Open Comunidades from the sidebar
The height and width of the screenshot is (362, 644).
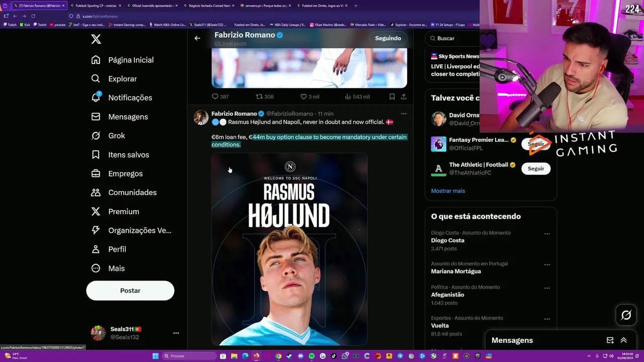click(x=123, y=193)
